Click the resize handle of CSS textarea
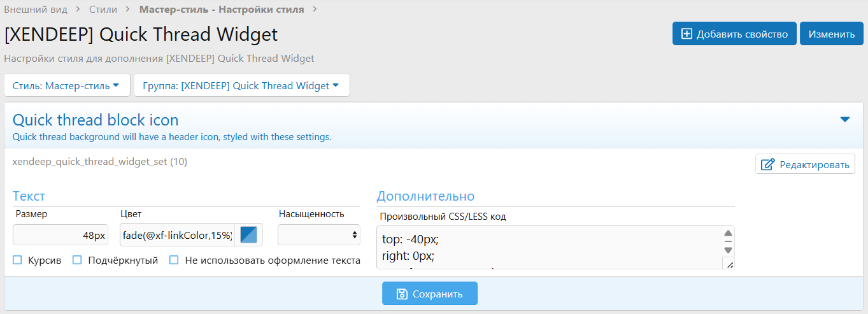This screenshot has width=868, height=314. [729, 264]
